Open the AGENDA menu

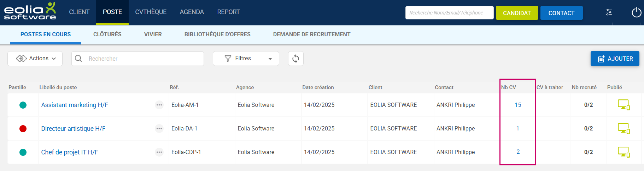pos(192,12)
